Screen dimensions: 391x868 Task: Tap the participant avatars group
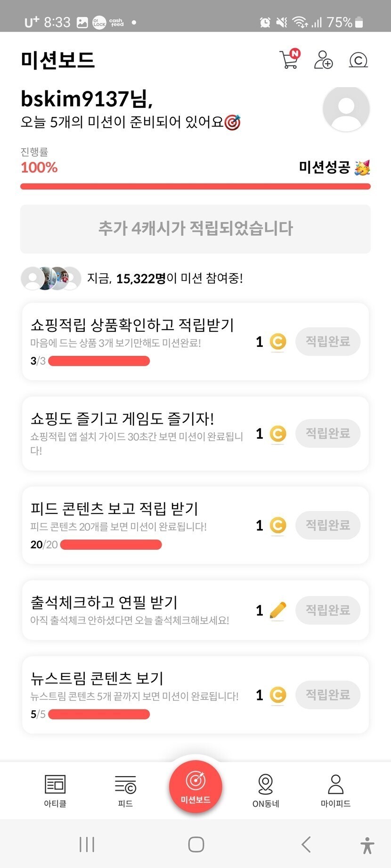tap(51, 278)
